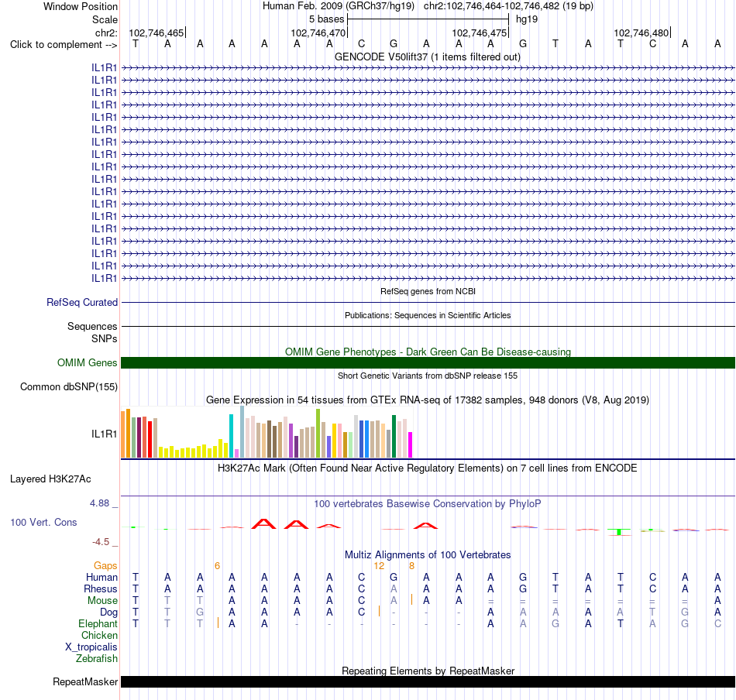Click the 100 Vert. Cons label
The width and height of the screenshot is (736, 700).
click(x=43, y=523)
